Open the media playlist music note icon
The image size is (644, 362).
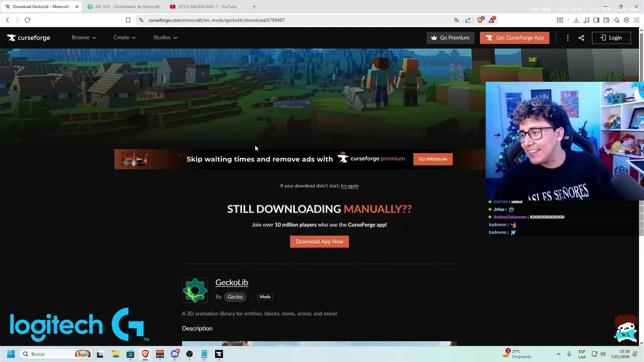coord(586,20)
